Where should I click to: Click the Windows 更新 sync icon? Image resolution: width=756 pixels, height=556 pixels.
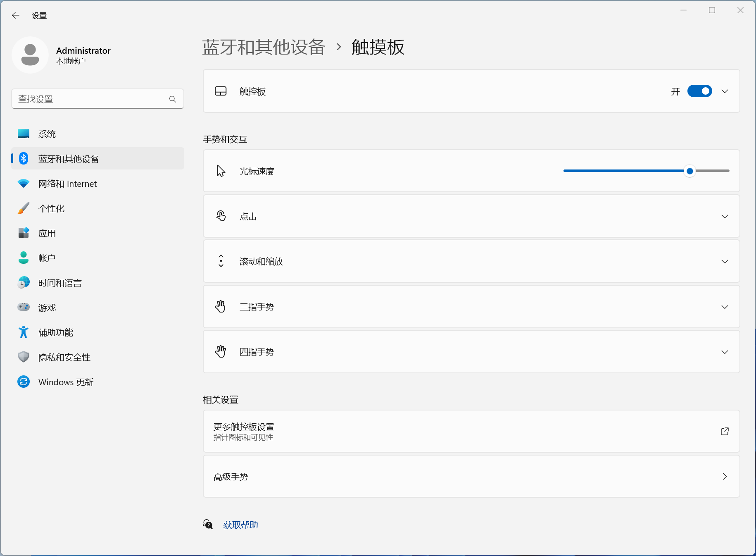(24, 382)
